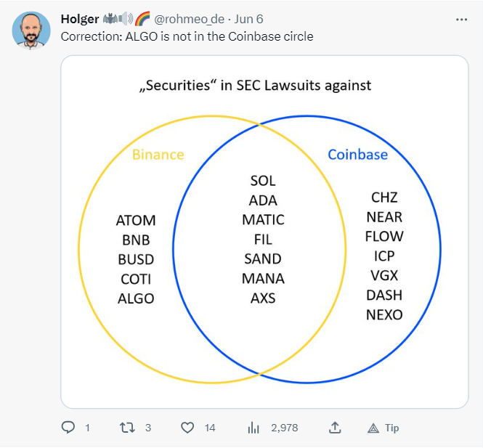The image size is (483, 448).
Task: Click the Holger display name
Action: click(80, 19)
